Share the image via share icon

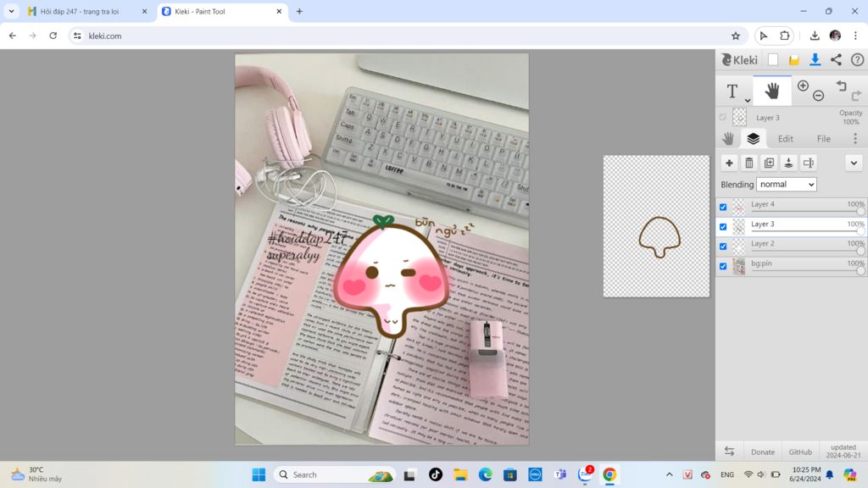pos(836,60)
